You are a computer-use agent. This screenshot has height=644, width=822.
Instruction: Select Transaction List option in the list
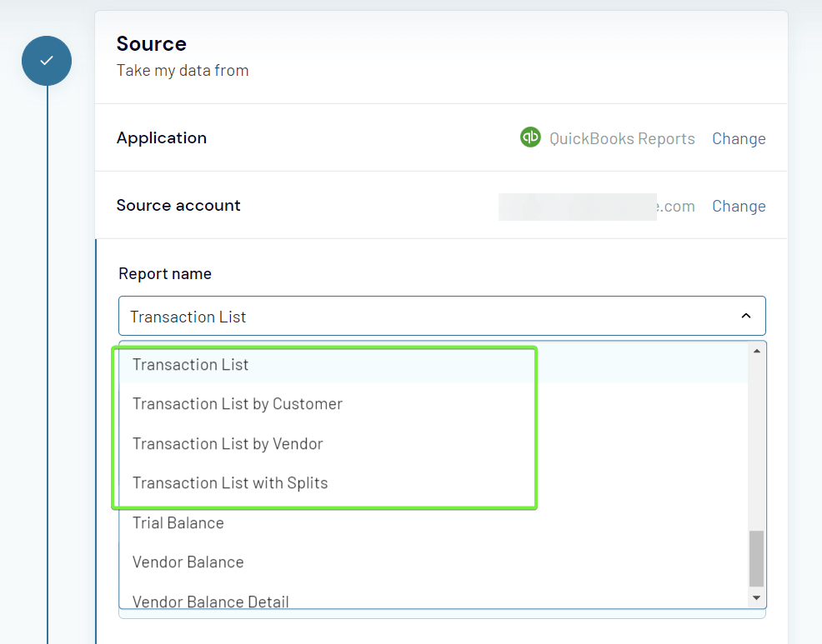coord(434,364)
